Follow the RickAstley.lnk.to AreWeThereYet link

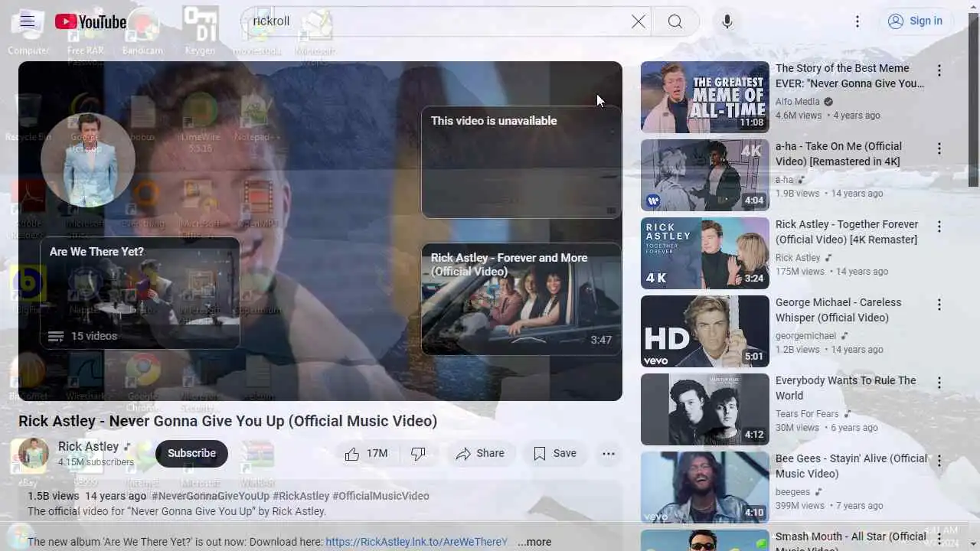416,542
